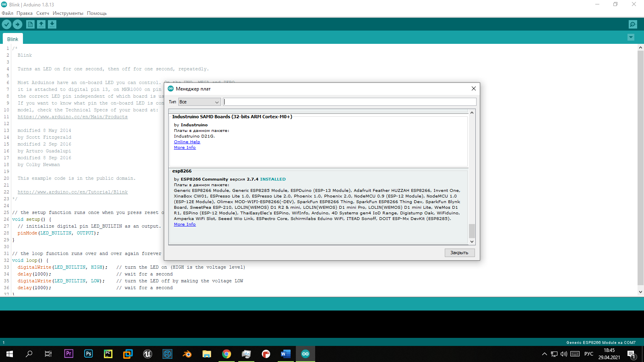
Task: Open esp8266 More Info link
Action: (x=185, y=224)
